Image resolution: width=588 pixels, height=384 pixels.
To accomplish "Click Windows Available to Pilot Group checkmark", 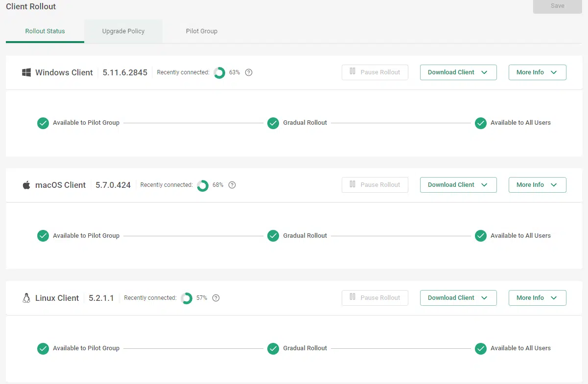I will pos(43,123).
